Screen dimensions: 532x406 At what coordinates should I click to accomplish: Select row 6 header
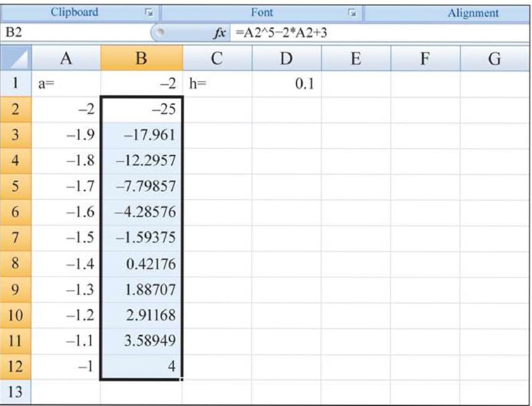click(x=15, y=212)
